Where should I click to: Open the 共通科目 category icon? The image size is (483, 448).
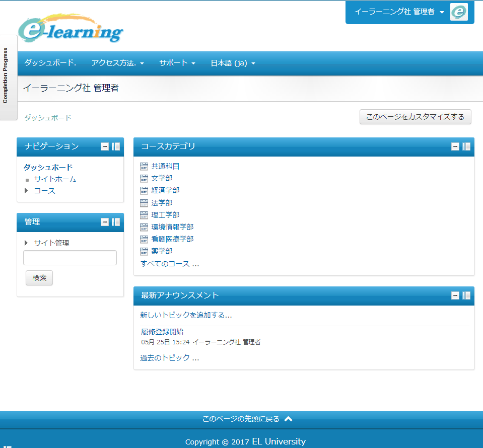click(x=144, y=166)
